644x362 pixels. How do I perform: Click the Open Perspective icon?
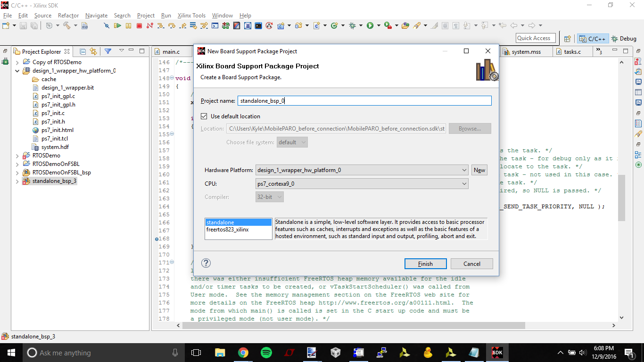568,39
